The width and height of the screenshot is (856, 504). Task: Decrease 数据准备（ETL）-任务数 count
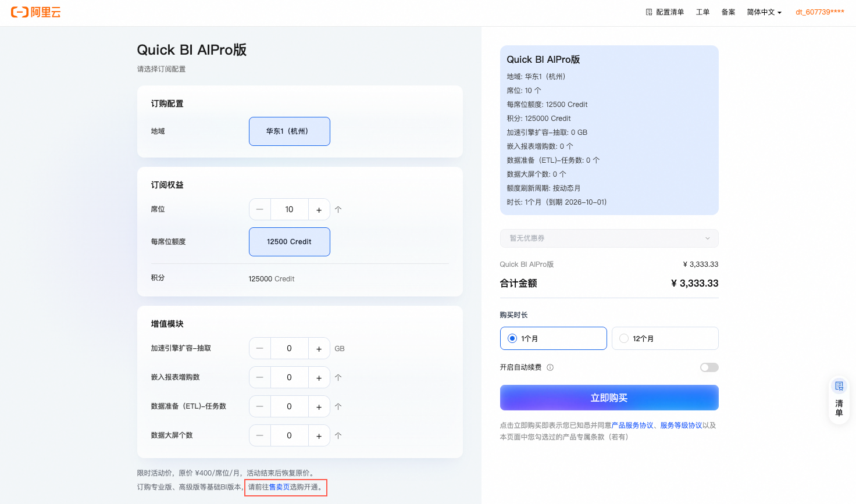pos(260,406)
